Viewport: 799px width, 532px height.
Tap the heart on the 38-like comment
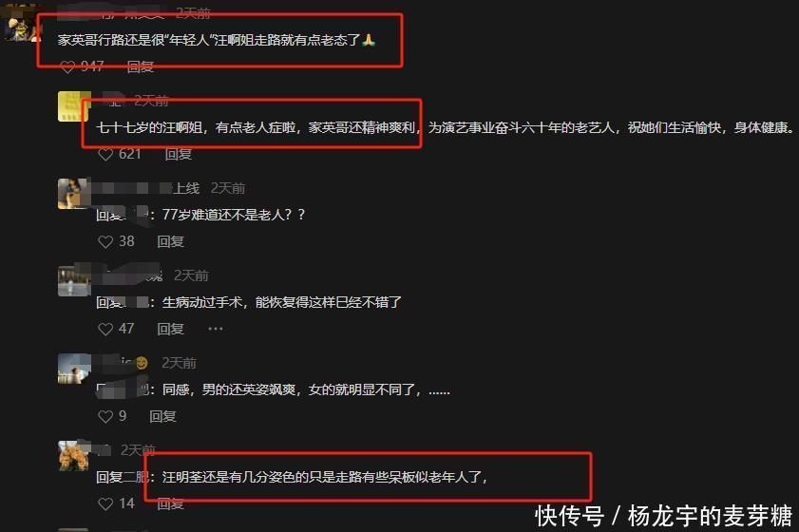click(x=105, y=241)
